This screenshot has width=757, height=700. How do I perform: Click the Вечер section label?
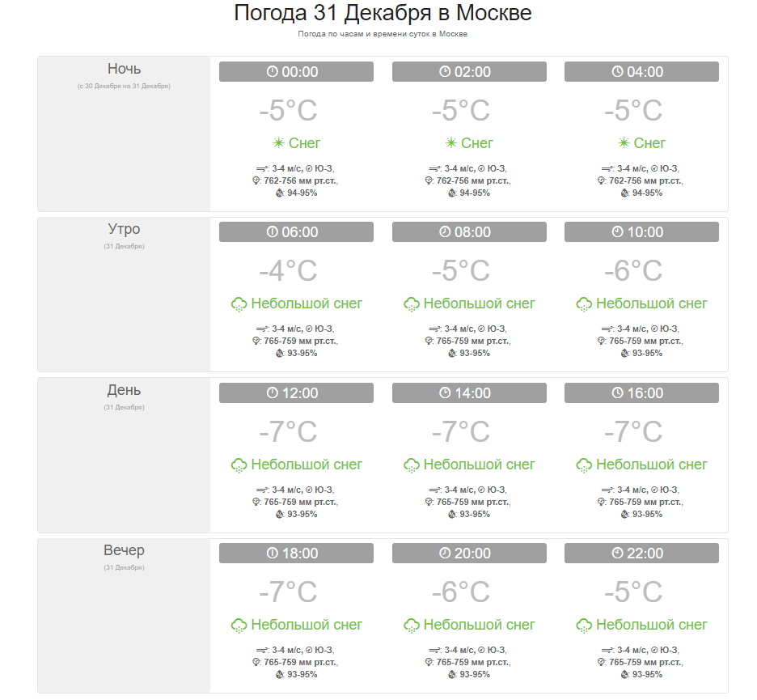(124, 550)
